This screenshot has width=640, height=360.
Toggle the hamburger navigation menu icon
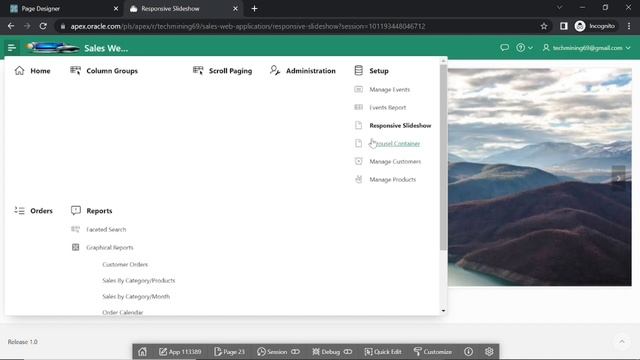point(12,48)
